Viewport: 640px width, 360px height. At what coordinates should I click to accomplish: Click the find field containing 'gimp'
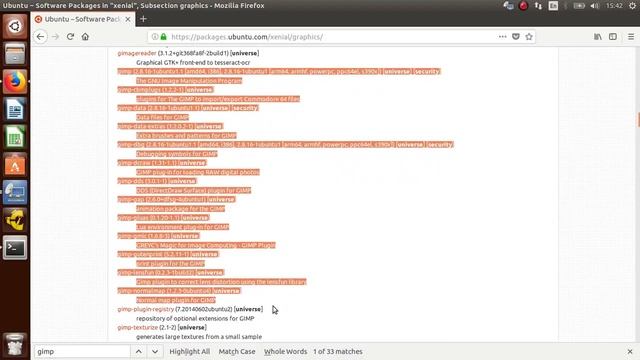(82, 351)
